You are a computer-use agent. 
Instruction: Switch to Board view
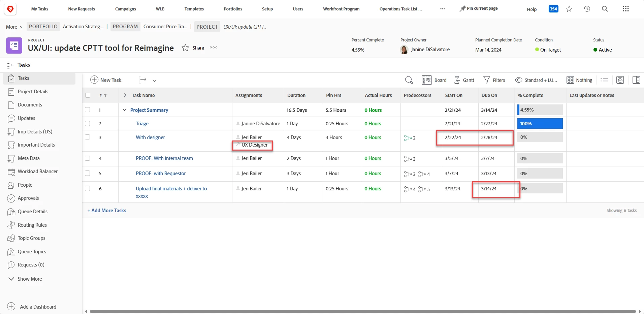pos(434,80)
